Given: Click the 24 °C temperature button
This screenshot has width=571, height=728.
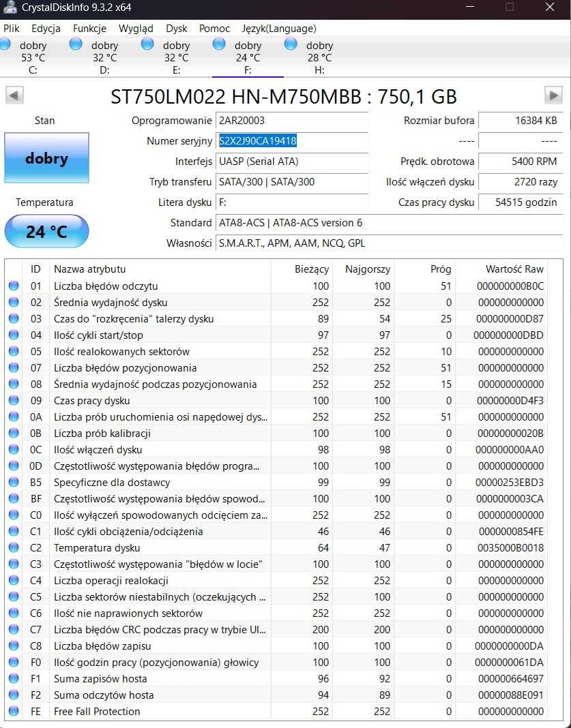Looking at the screenshot, I should click(46, 231).
